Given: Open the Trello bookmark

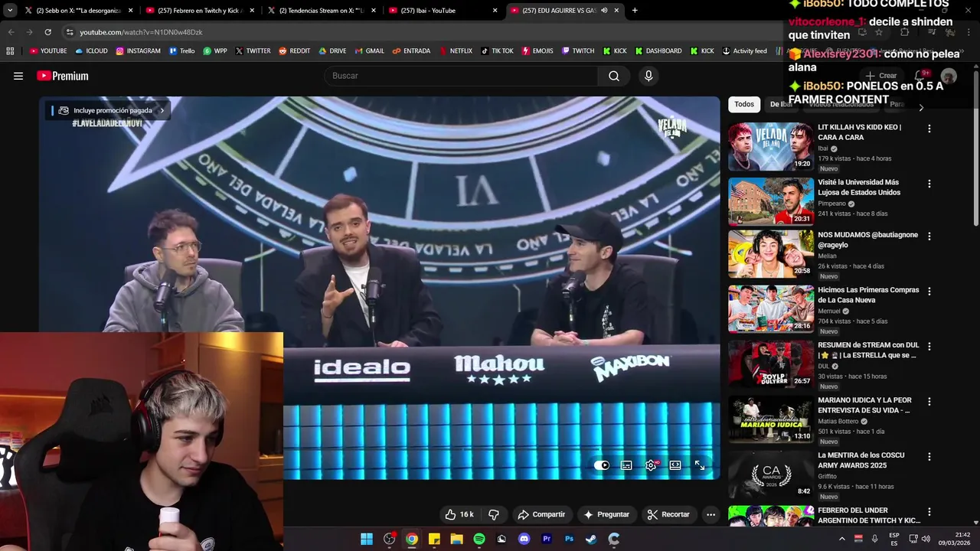Looking at the screenshot, I should tap(182, 51).
